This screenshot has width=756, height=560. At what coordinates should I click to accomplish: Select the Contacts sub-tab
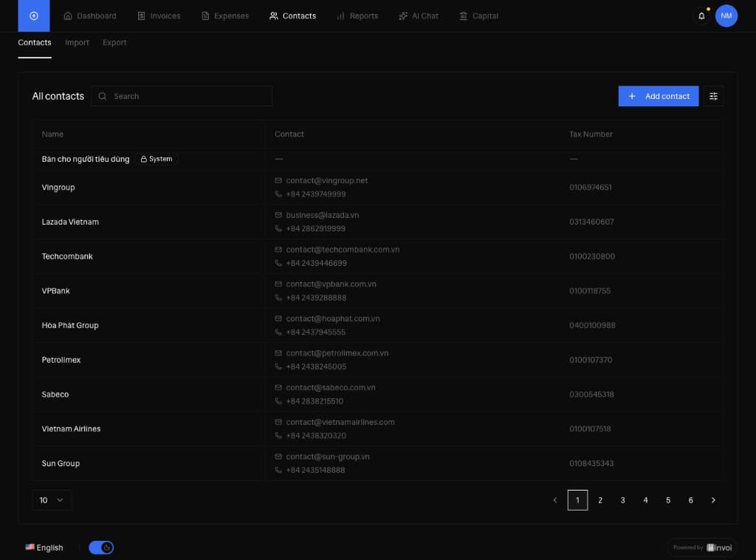[x=35, y=42]
